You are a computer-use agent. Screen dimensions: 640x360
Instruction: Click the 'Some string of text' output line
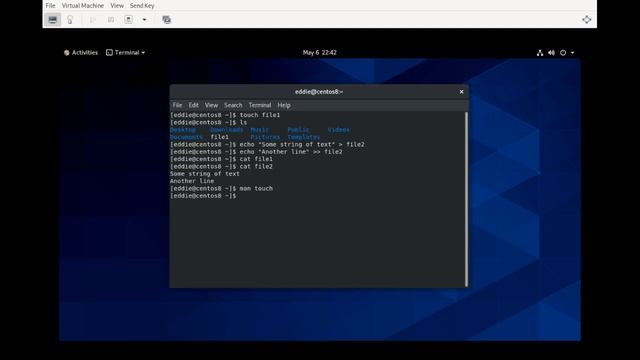(x=205, y=174)
